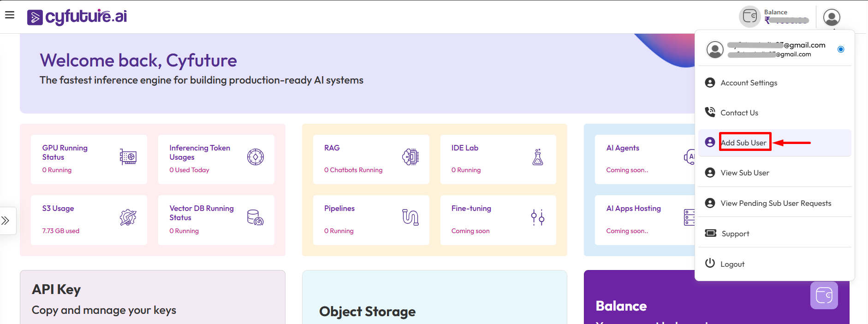Screen dimensions: 868x324
Task: Click the cyfuture.ai logo
Action: 77,17
